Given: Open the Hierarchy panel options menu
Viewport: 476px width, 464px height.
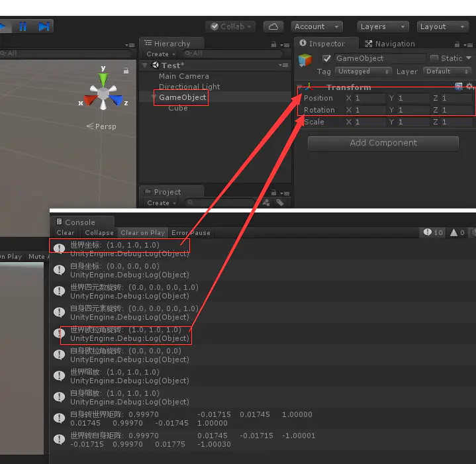Looking at the screenshot, I should 285,45.
